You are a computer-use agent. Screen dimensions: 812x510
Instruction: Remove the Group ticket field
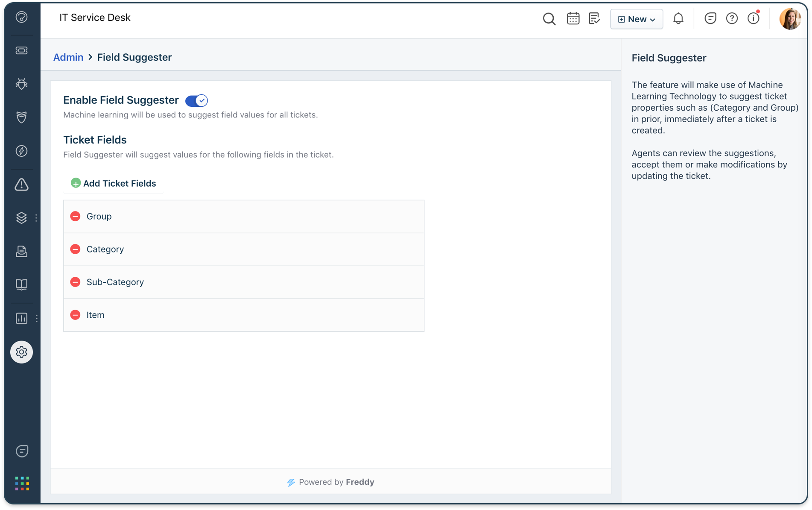(75, 217)
